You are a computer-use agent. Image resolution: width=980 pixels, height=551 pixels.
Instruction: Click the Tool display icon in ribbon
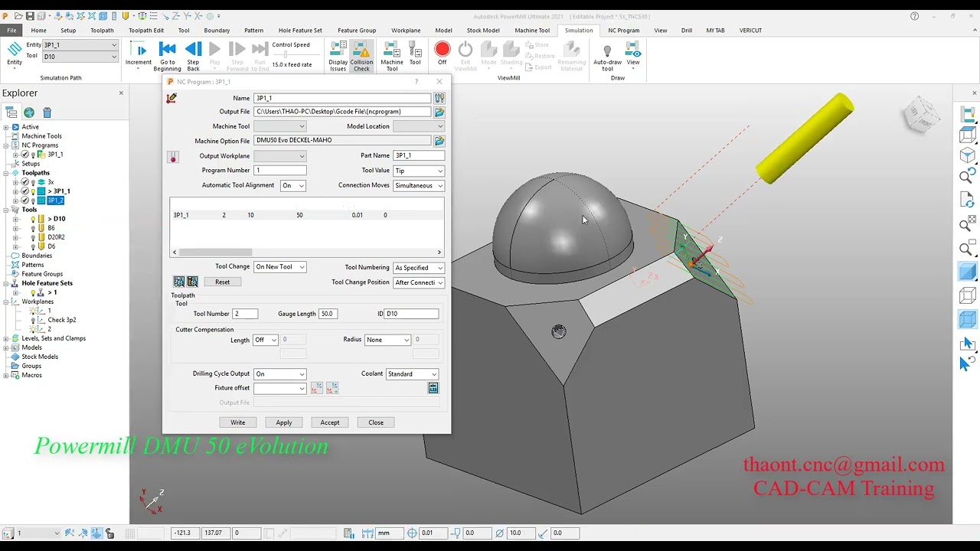point(415,51)
